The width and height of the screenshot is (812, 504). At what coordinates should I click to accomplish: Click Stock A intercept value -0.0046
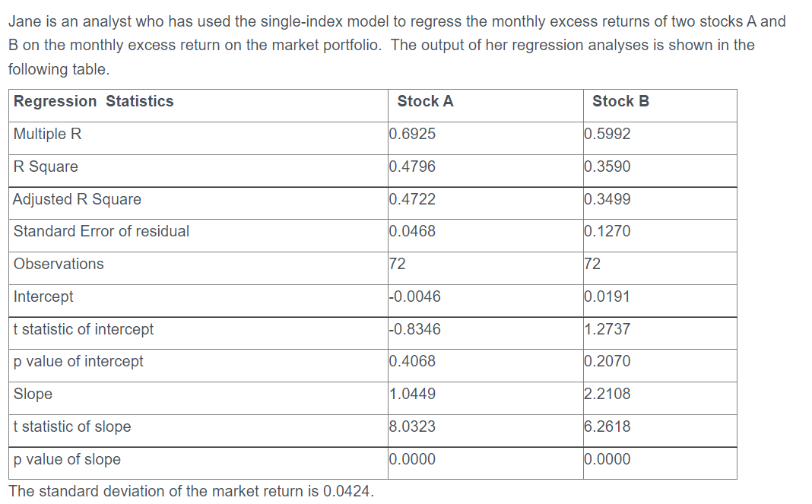(414, 296)
